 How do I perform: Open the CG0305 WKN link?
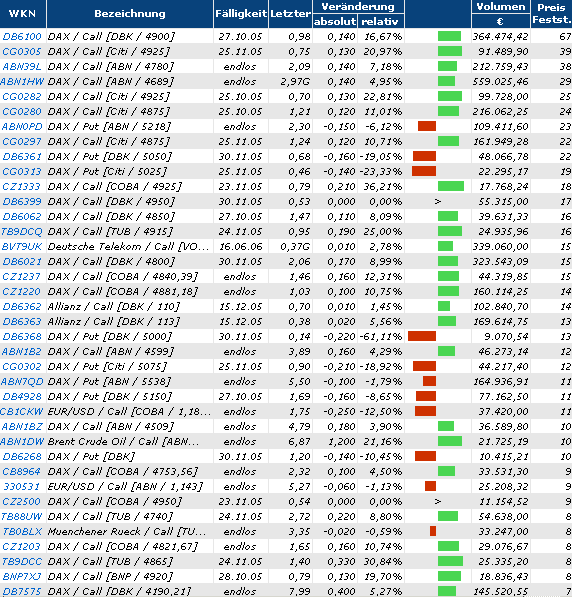pos(22,51)
